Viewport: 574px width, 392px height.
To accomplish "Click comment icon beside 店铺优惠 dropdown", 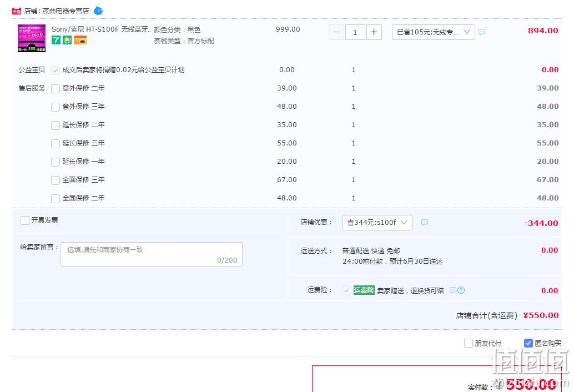I will 425,223.
